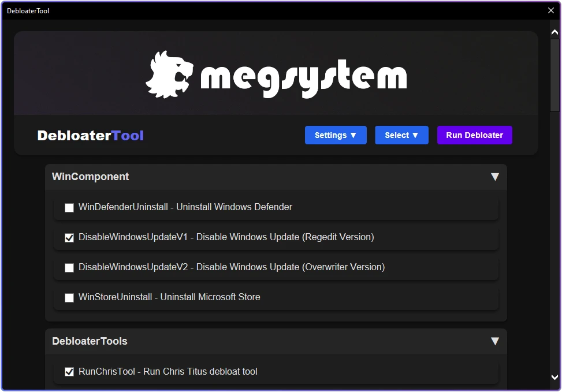Click the DebloaterTool heading logo

point(90,136)
